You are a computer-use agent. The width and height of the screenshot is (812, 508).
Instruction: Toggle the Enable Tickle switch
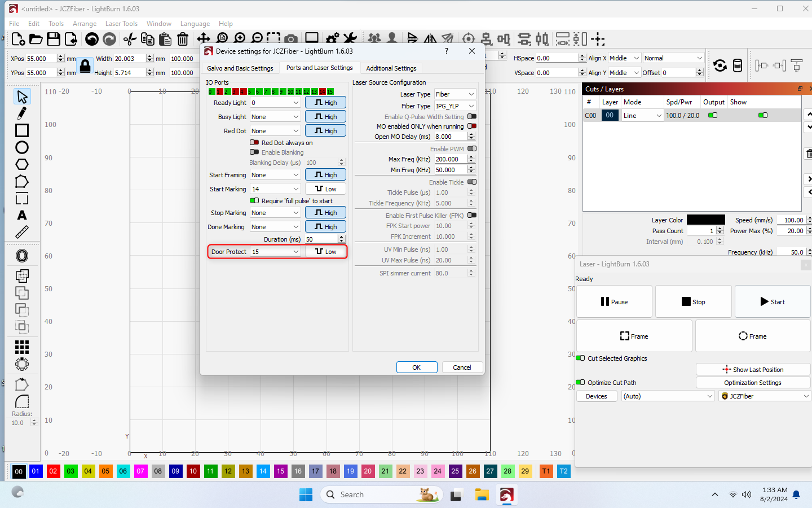pyautogui.click(x=472, y=182)
